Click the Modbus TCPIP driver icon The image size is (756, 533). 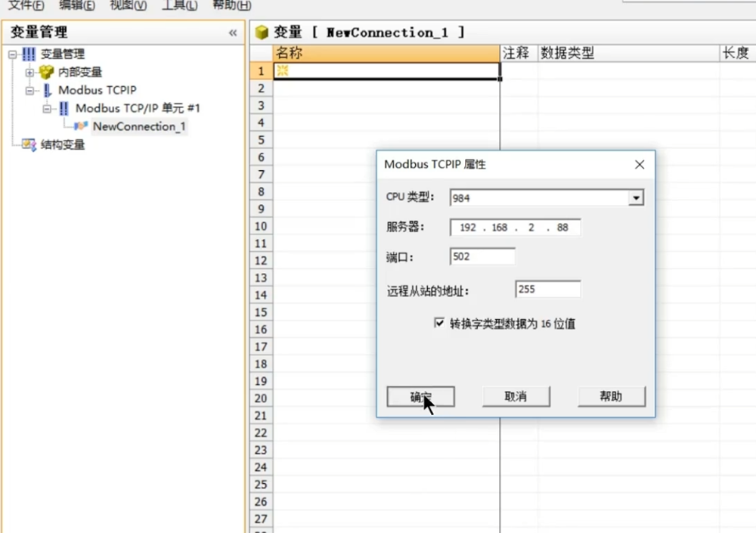coord(47,90)
